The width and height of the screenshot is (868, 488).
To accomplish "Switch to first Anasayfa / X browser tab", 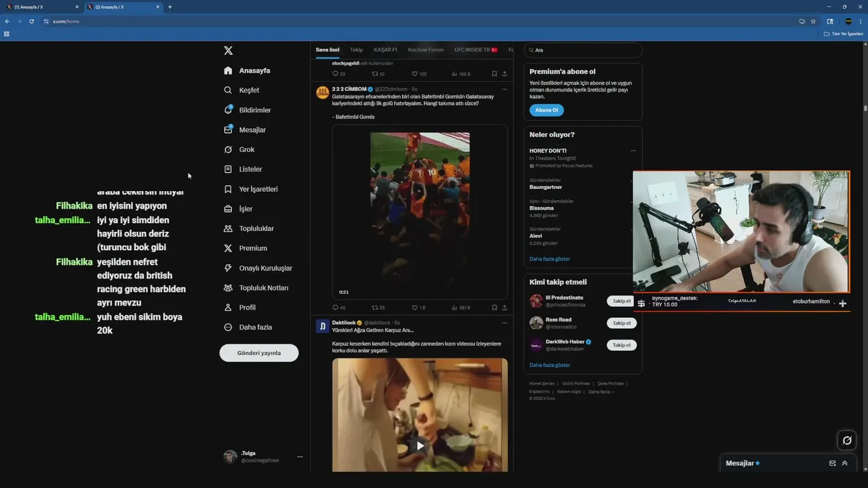I will pyautogui.click(x=41, y=7).
